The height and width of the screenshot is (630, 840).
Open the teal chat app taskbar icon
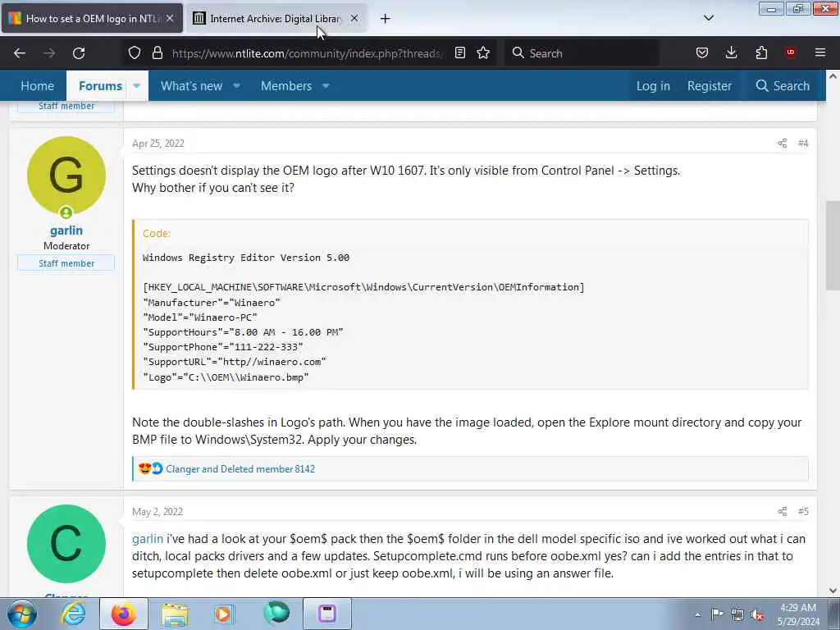point(276,614)
